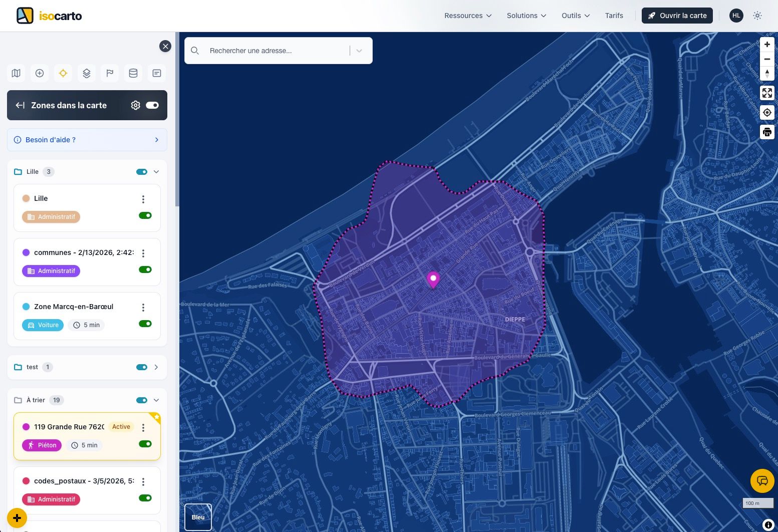Zoom in on the map
The width and height of the screenshot is (778, 532).
point(767,45)
